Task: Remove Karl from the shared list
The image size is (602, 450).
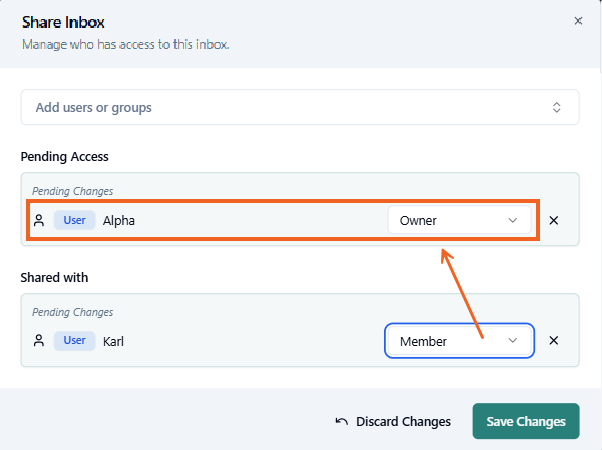Action: click(554, 341)
